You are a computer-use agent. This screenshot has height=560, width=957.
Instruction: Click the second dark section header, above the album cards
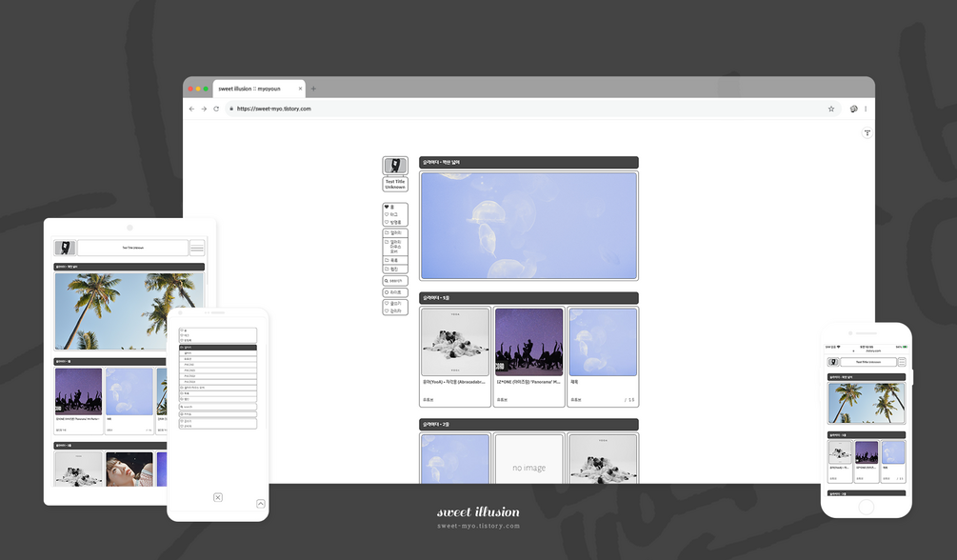click(528, 298)
